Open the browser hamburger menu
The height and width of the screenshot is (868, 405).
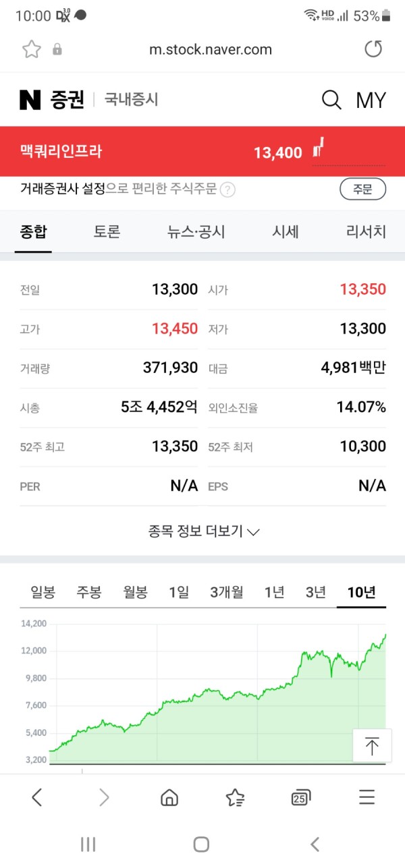point(367,798)
